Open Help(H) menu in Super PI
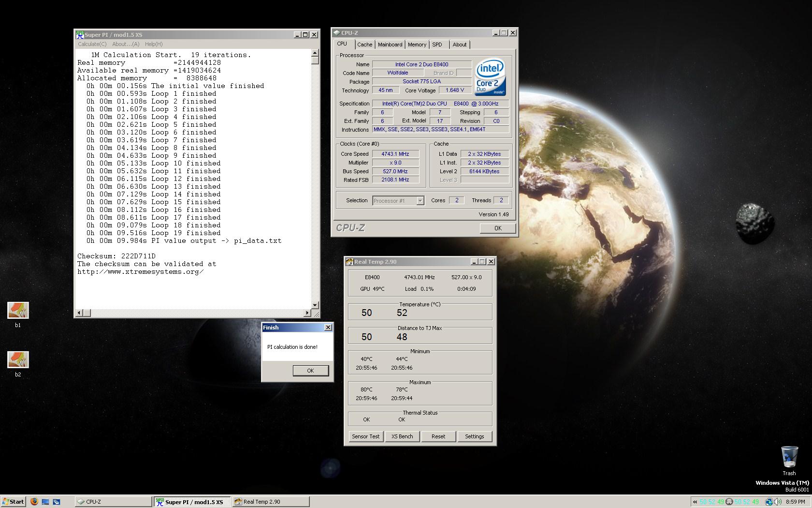The width and height of the screenshot is (812, 508). (x=154, y=44)
